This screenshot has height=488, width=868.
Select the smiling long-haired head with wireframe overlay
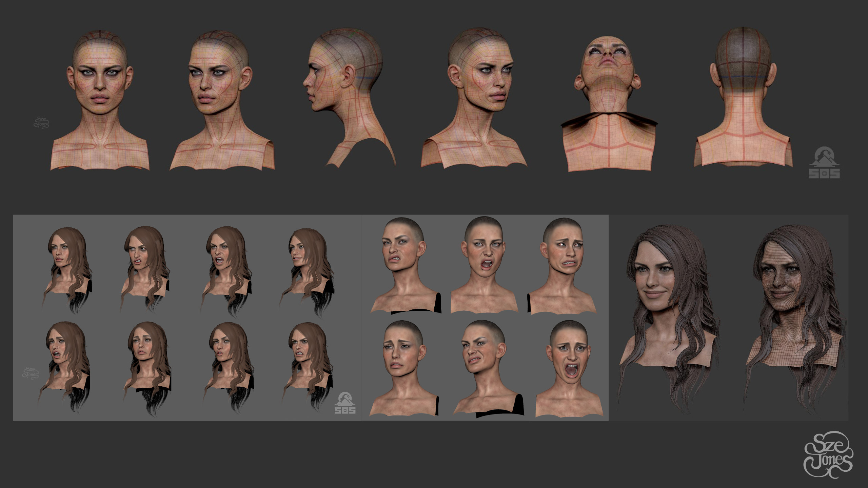click(794, 319)
